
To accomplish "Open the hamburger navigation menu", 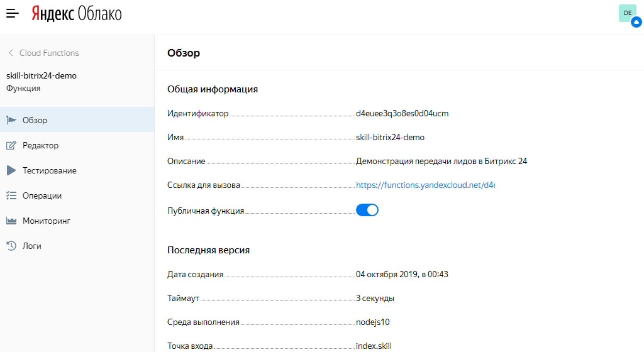I will tap(13, 13).
